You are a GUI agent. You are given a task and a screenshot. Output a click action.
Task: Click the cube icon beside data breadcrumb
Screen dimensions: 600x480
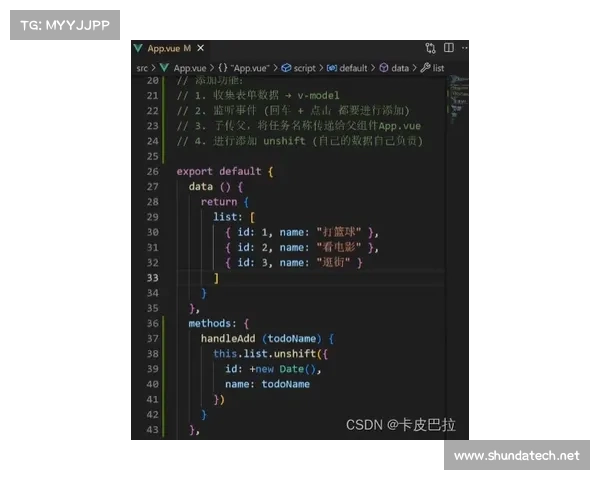click(384, 68)
